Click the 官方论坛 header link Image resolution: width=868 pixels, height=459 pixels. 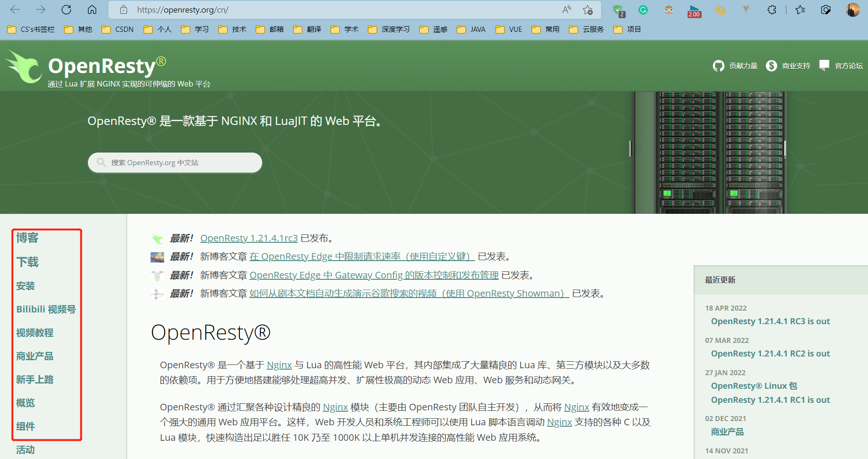(849, 66)
